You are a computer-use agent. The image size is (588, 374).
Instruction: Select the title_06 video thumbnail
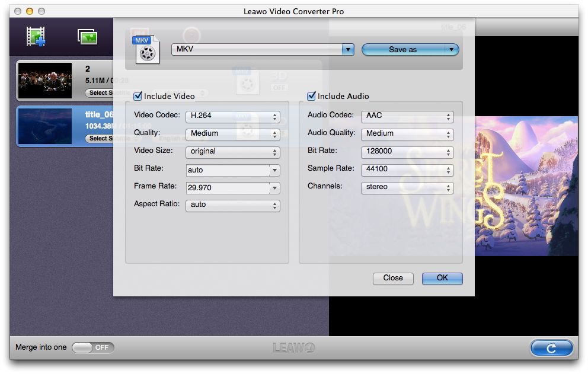[x=45, y=126]
